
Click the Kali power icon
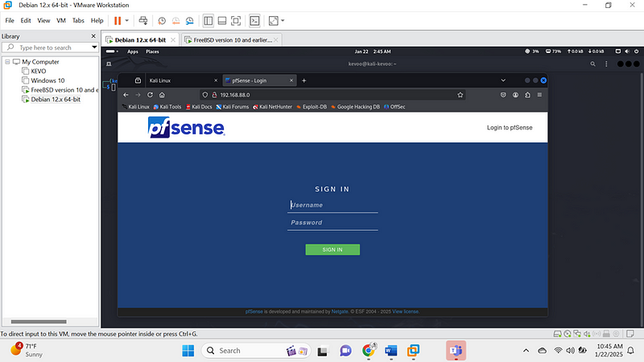pos(637,51)
